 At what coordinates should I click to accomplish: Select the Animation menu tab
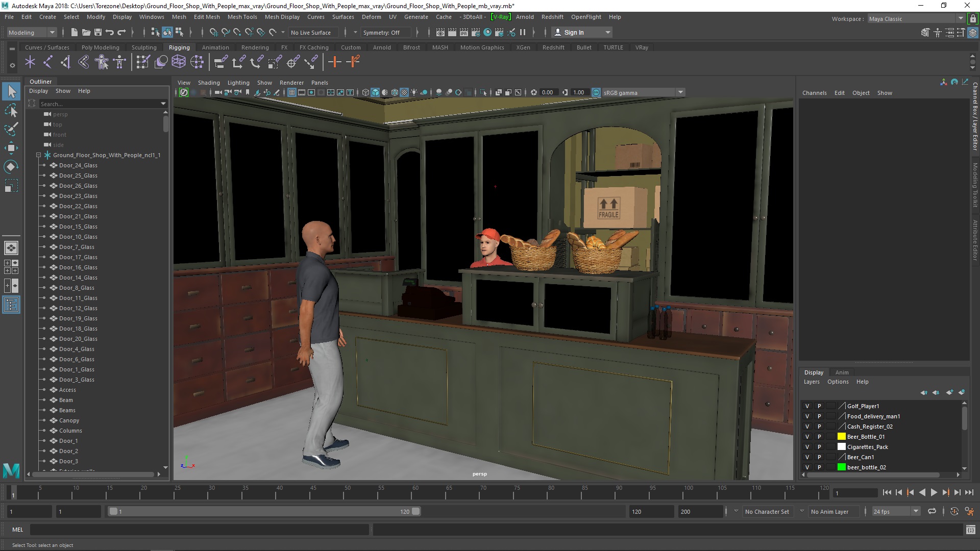pyautogui.click(x=215, y=47)
